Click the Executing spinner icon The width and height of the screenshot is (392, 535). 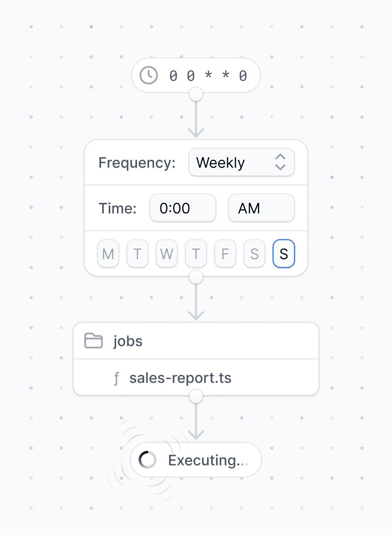tap(147, 460)
